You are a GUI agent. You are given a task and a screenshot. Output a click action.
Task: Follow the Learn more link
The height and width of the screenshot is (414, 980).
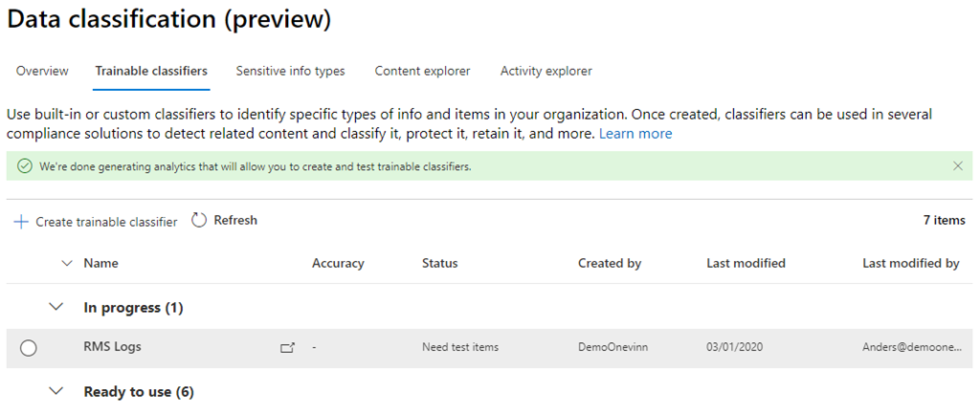pyautogui.click(x=635, y=134)
